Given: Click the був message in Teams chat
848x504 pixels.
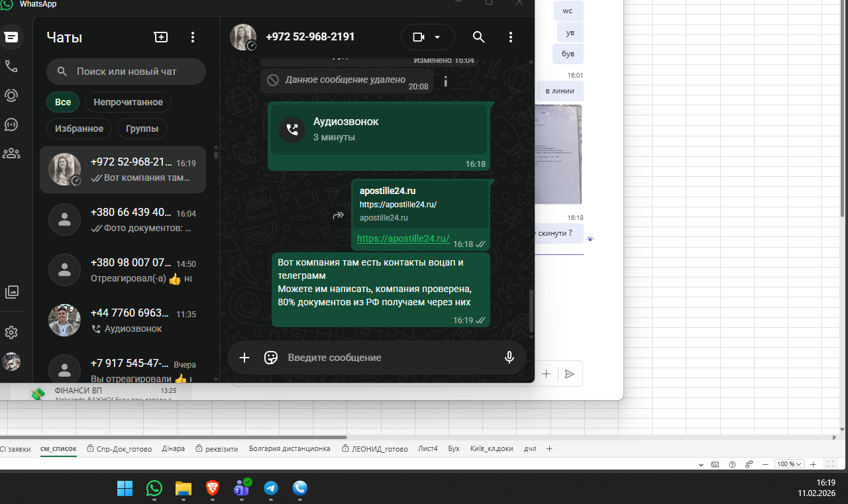Looking at the screenshot, I should (x=568, y=53).
